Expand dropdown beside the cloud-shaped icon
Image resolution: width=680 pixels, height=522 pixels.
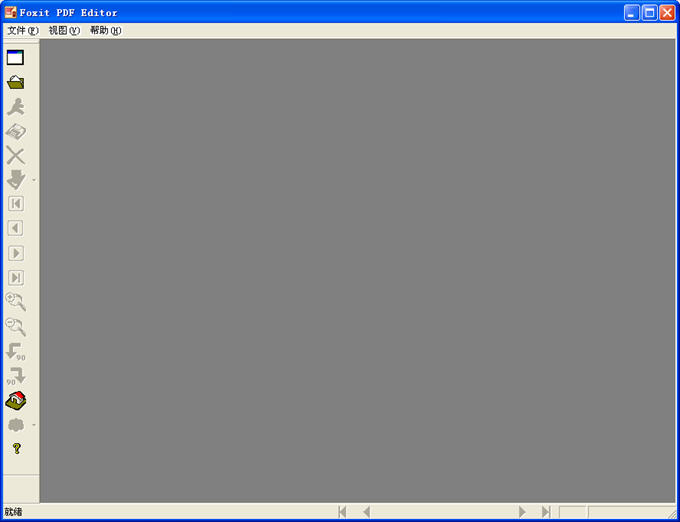pos(34,425)
